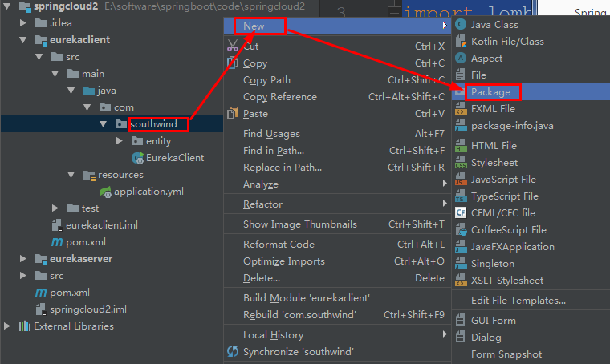Image resolution: width=610 pixels, height=364 pixels.
Task: Select Copy Reference menu entry
Action: pyautogui.click(x=337, y=97)
